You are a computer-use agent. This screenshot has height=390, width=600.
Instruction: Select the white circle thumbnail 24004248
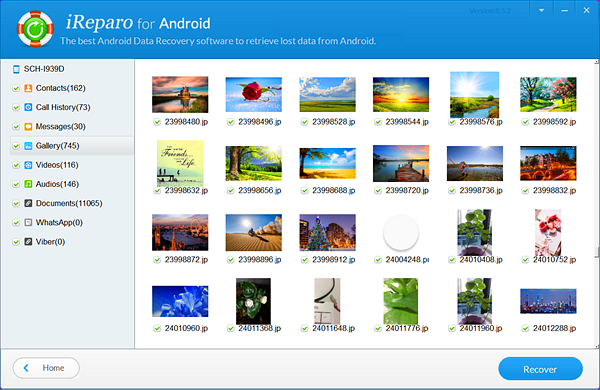pos(401,232)
